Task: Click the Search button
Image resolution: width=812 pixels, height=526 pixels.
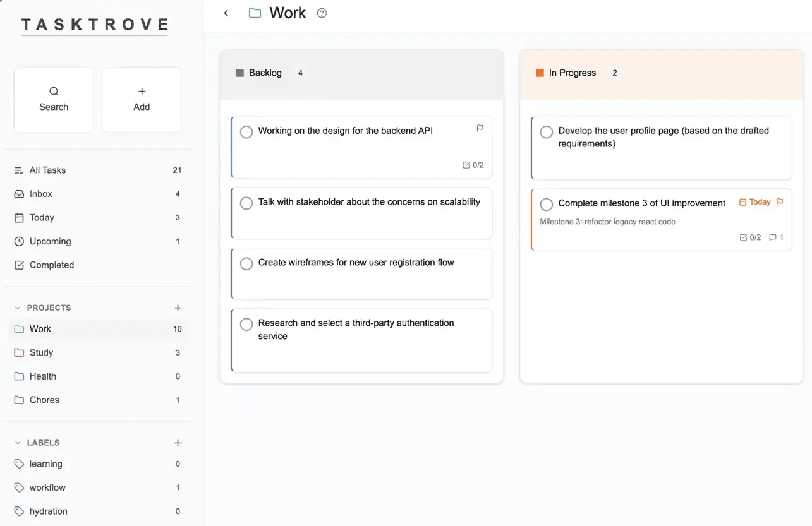Action: (x=54, y=100)
